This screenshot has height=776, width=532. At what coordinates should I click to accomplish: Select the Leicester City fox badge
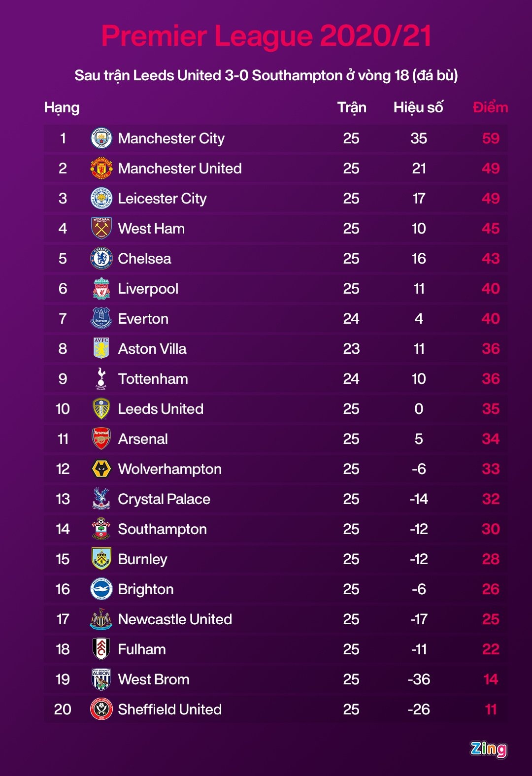(x=101, y=199)
